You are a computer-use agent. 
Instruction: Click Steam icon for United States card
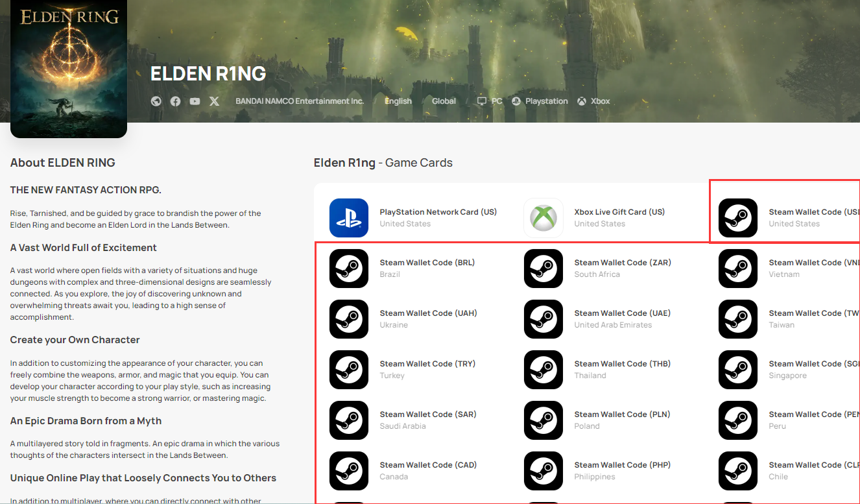(738, 218)
